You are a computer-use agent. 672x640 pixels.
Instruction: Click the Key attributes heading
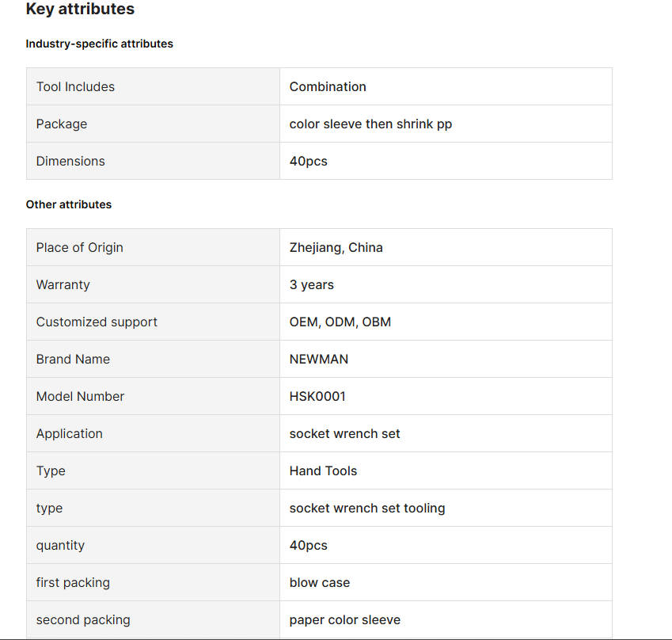(80, 10)
